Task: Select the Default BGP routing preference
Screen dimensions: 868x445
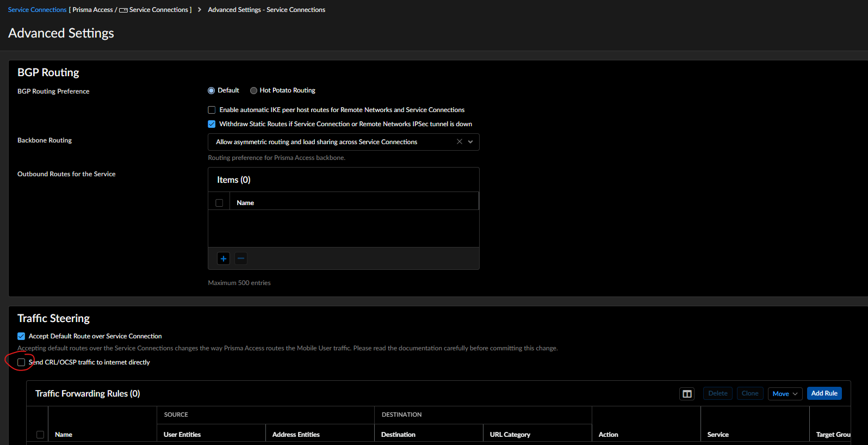Action: coord(212,91)
